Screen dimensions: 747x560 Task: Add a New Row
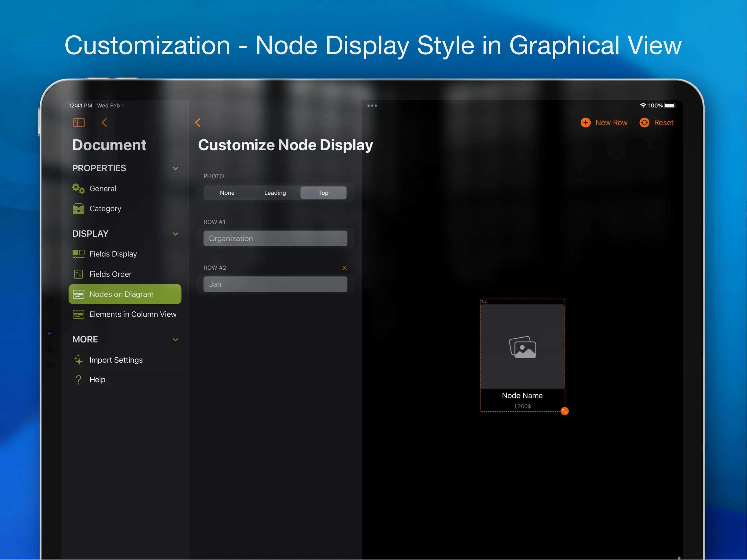click(604, 122)
